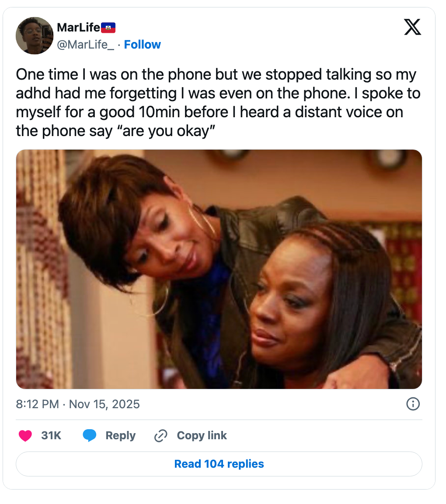Open the MarLife display name link

(x=78, y=28)
